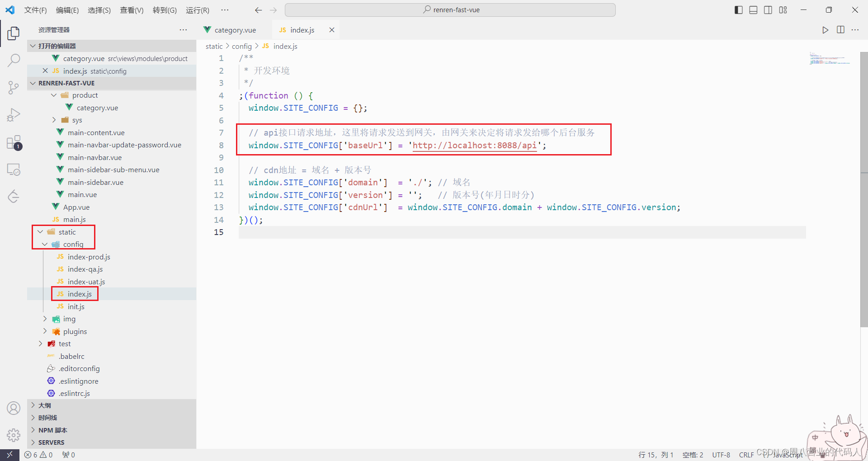Close index.js in open editors list
The height and width of the screenshot is (461, 868).
(x=45, y=71)
